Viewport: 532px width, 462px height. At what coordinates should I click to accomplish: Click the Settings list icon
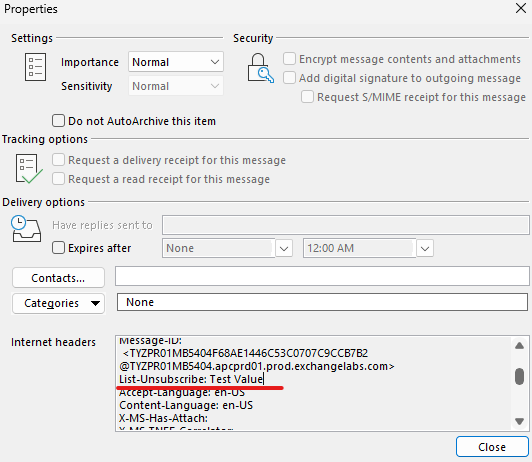pos(35,67)
